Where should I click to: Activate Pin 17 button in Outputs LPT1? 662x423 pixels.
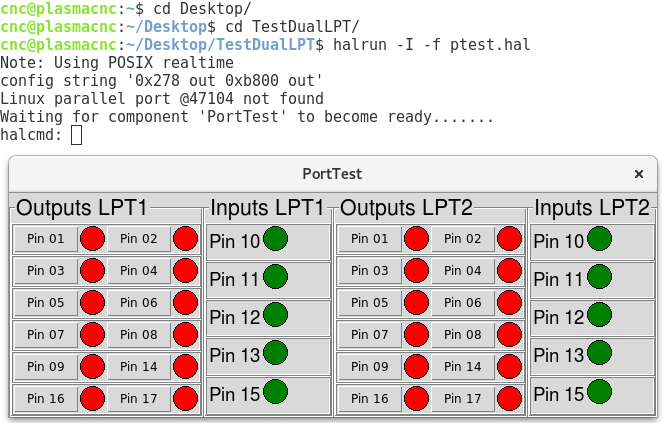[x=138, y=398]
